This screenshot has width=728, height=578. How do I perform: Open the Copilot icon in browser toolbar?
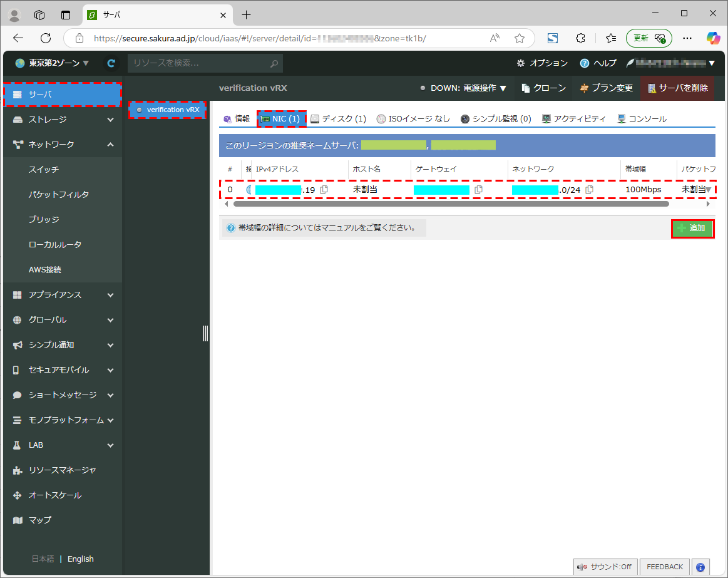coord(713,38)
